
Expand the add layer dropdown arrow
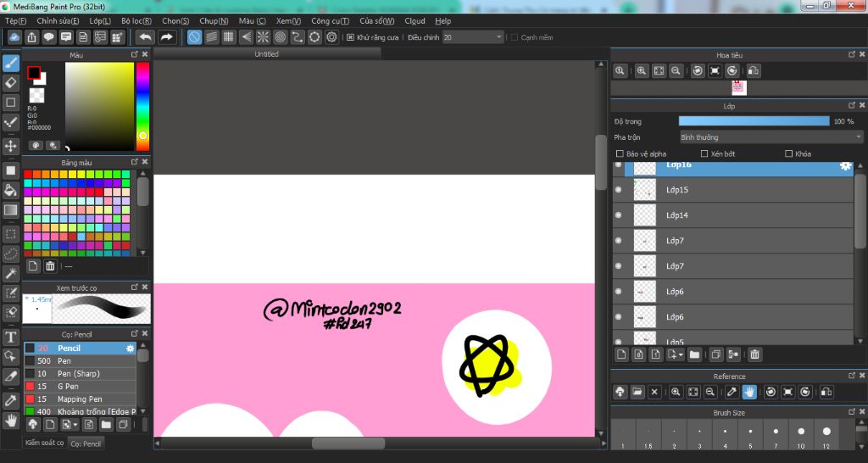[682, 354]
